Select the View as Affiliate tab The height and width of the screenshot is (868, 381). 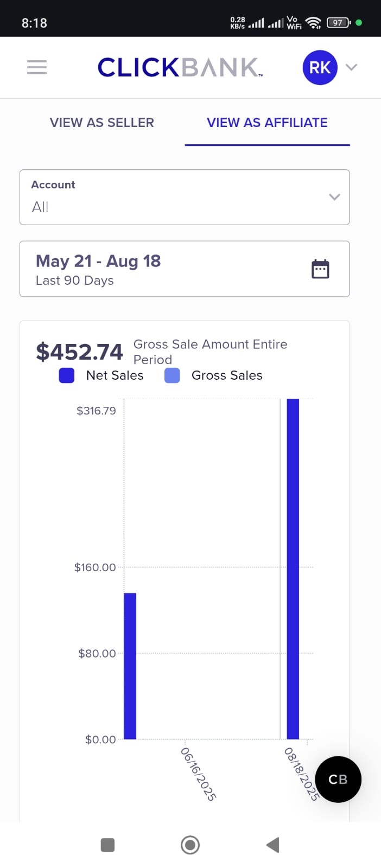click(x=267, y=123)
